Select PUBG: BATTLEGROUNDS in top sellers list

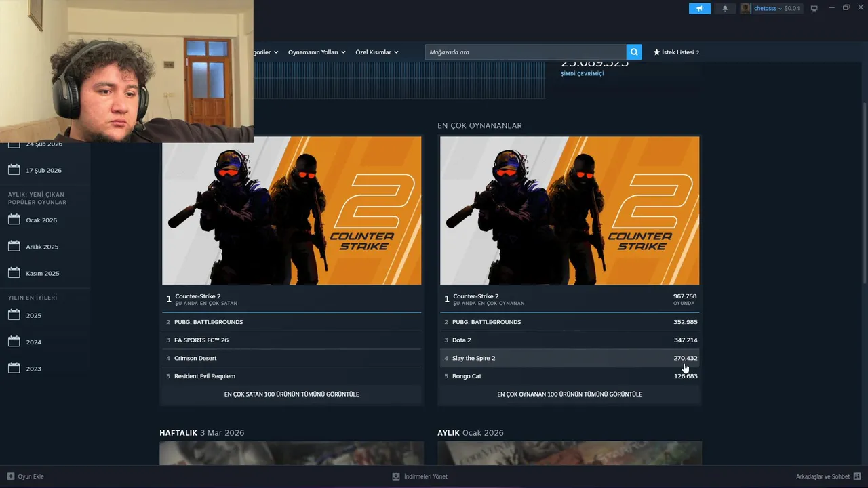292,322
